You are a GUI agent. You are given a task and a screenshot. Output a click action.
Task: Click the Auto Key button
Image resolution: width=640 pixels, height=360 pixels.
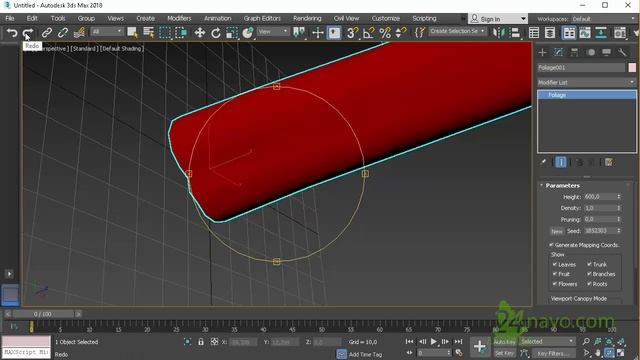504,342
